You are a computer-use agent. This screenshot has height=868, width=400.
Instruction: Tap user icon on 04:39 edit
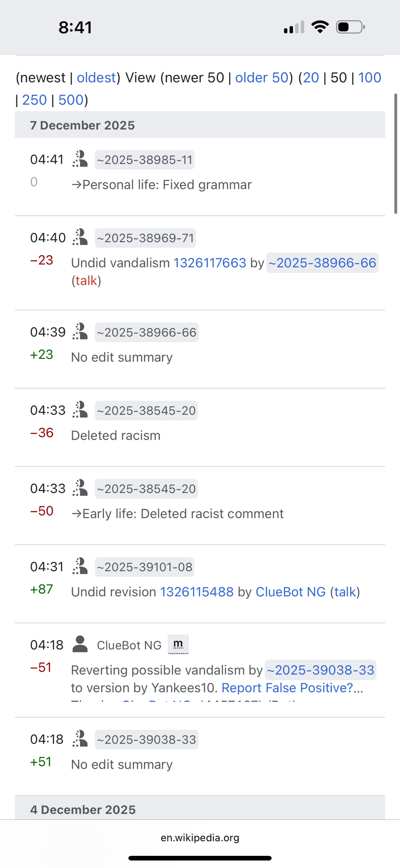[x=80, y=332]
